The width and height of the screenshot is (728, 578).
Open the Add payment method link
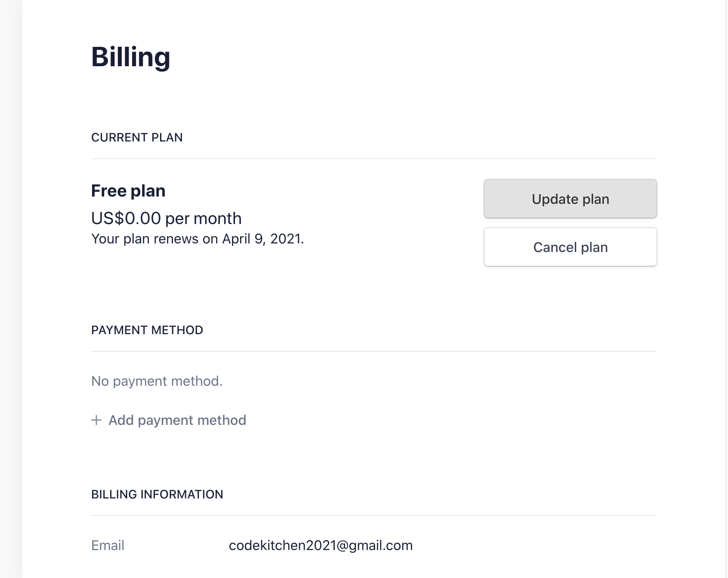click(177, 420)
